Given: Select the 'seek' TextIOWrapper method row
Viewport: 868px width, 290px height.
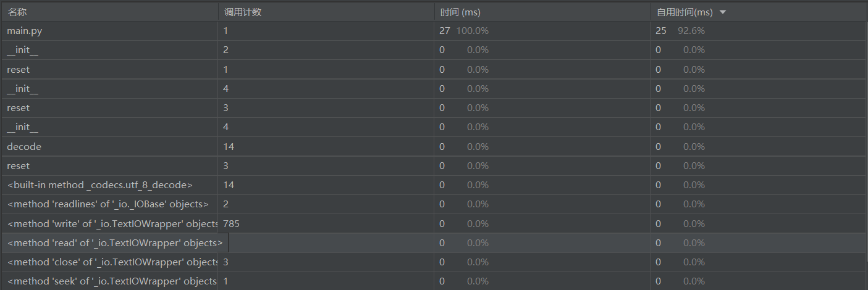Looking at the screenshot, I should point(111,281).
